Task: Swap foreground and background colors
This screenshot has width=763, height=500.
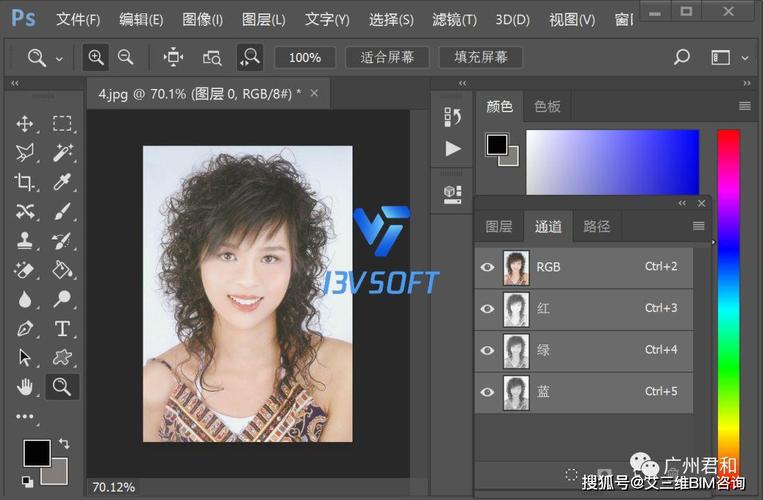Action: 64,443
